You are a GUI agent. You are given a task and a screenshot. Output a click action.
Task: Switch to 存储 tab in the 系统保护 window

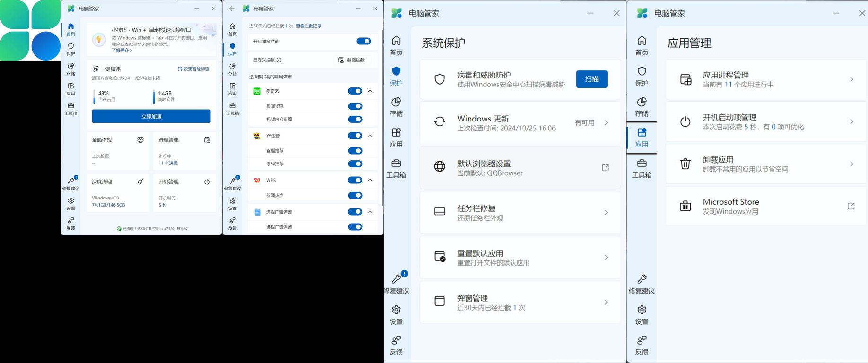point(396,107)
